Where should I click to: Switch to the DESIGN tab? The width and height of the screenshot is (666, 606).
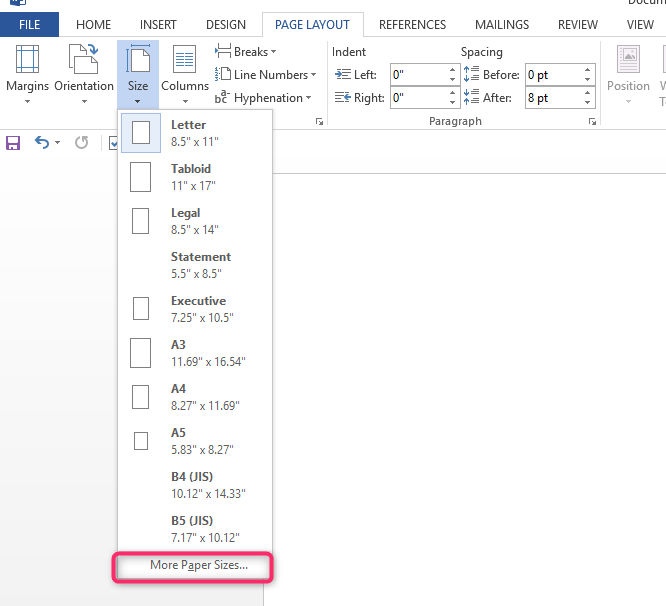(x=226, y=25)
